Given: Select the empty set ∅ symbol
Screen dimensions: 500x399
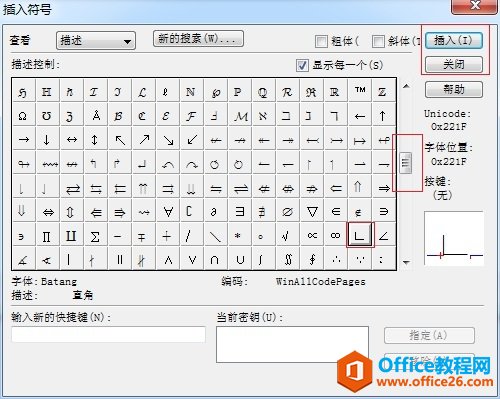Looking at the screenshot, I should [x=287, y=211].
